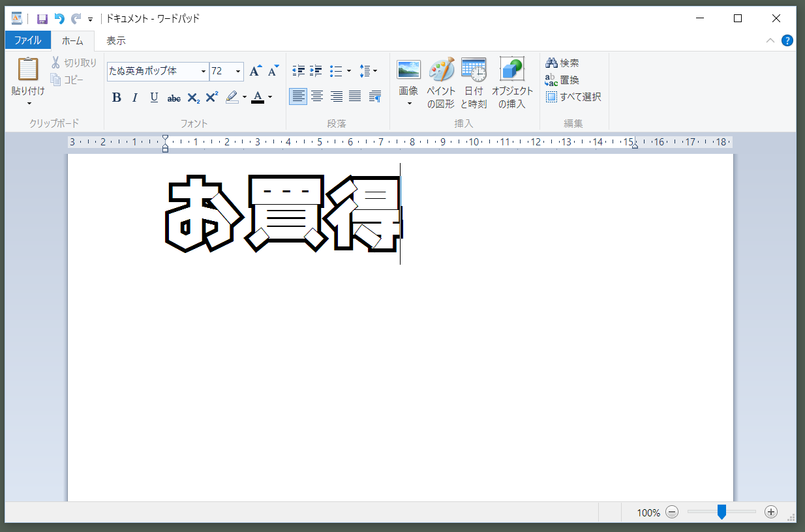Center align the text
Viewport: 805px width, 532px height.
pos(317,96)
